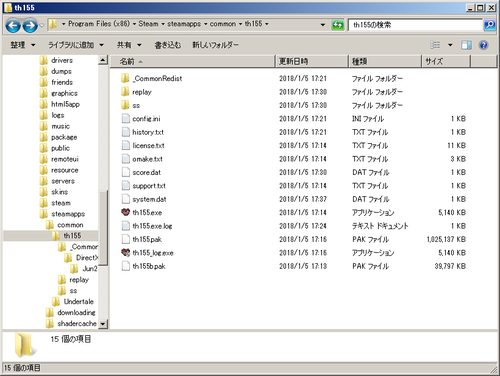Click navigation pane scroll up arrow
The image size is (500, 376).
click(x=103, y=60)
